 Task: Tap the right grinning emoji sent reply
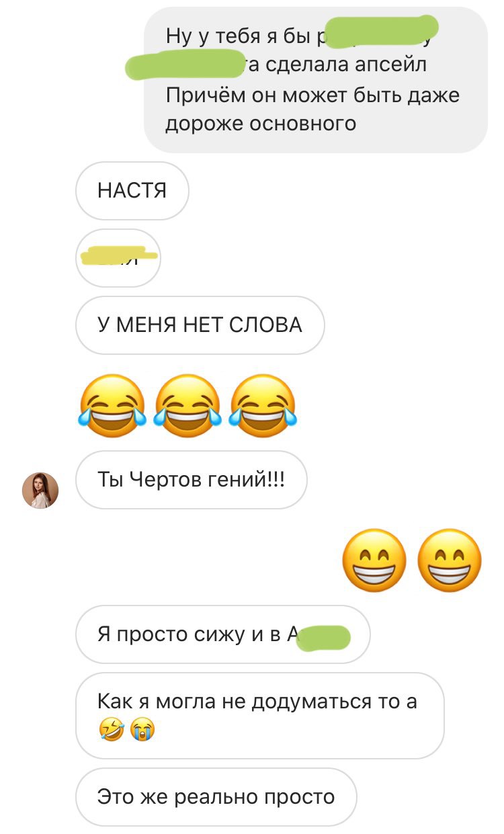point(450,560)
